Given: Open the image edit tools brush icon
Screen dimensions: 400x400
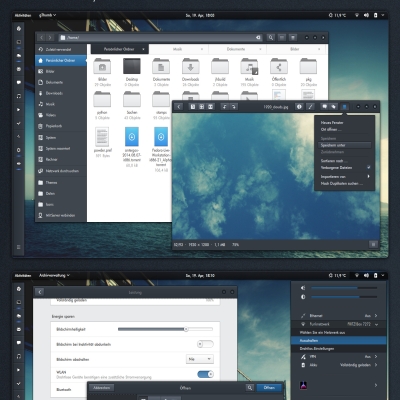Looking at the screenshot, I should 310,107.
